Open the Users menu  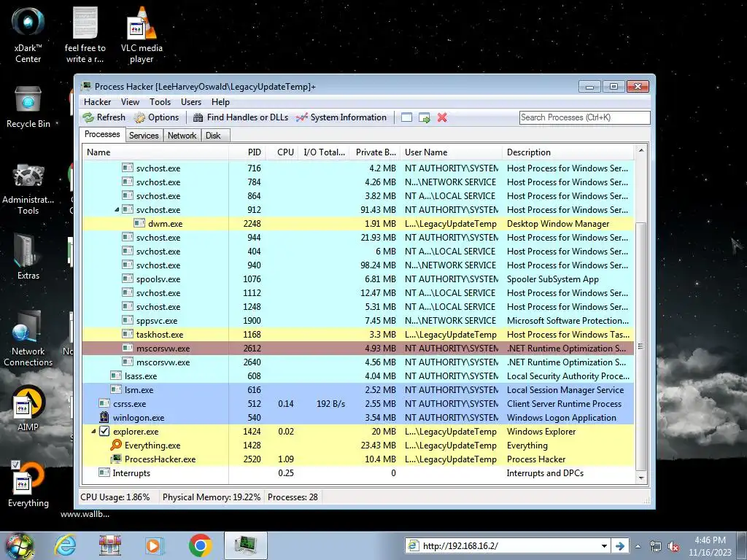tap(190, 102)
